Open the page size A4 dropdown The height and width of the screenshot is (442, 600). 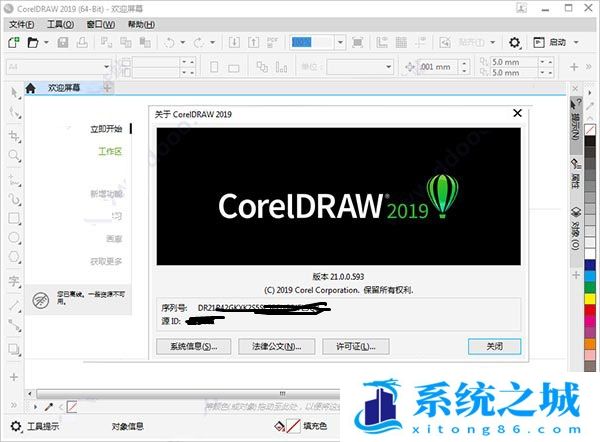click(x=106, y=67)
